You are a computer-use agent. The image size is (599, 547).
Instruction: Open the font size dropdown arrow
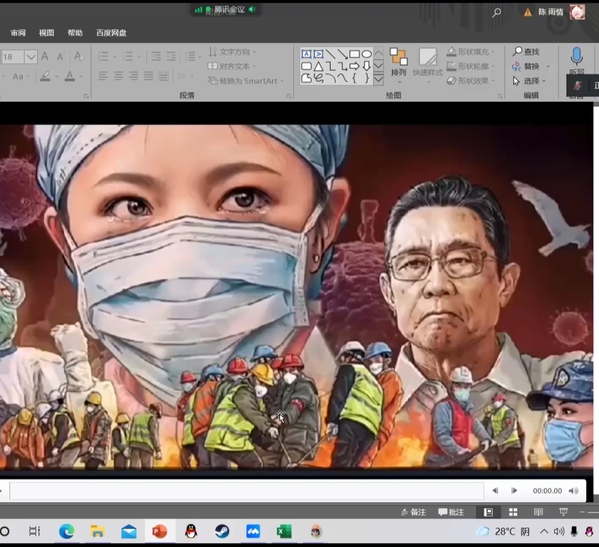31,57
